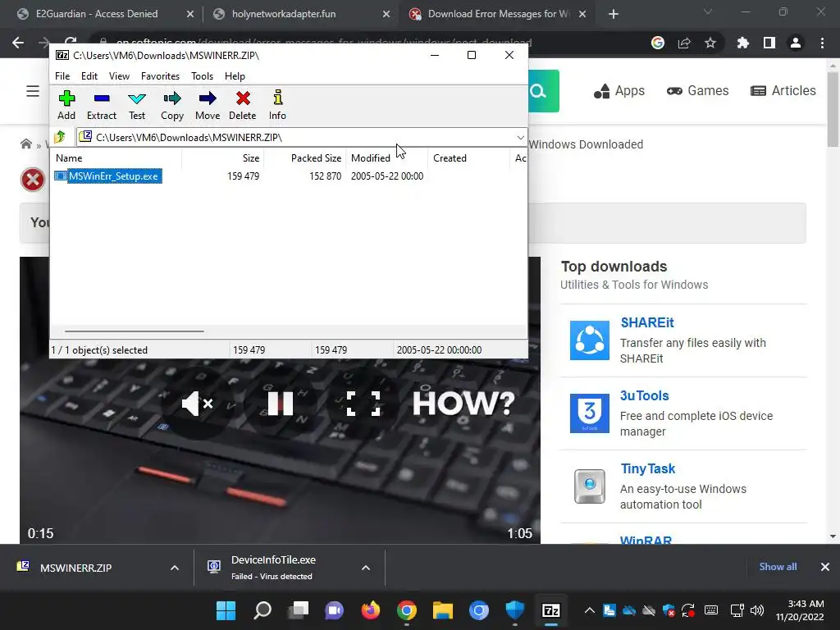Open the Chrome profile icon
840x630 pixels.
[796, 43]
